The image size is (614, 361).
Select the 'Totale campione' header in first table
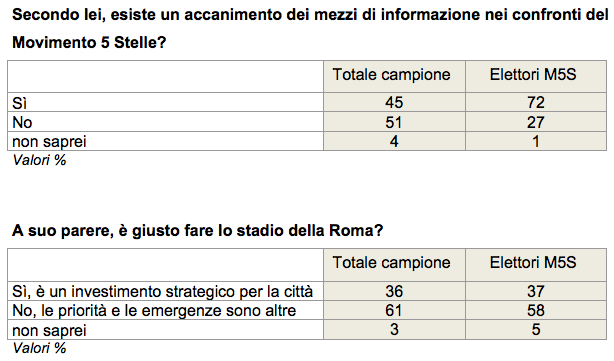[x=392, y=75]
